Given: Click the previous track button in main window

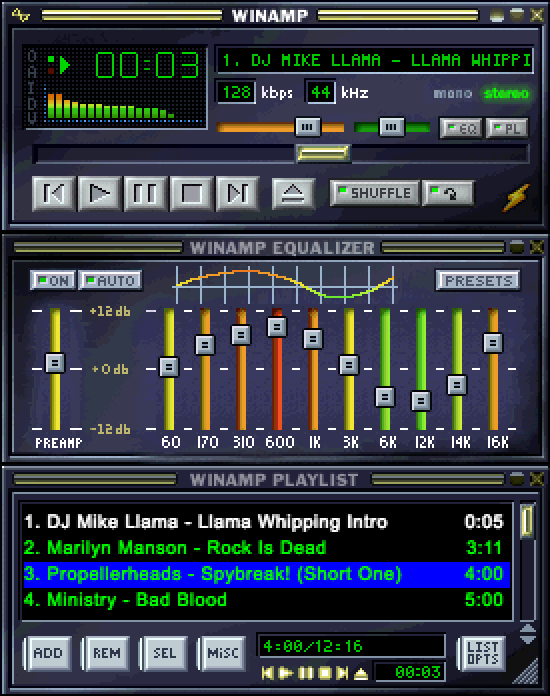Looking at the screenshot, I should pyautogui.click(x=53, y=193).
